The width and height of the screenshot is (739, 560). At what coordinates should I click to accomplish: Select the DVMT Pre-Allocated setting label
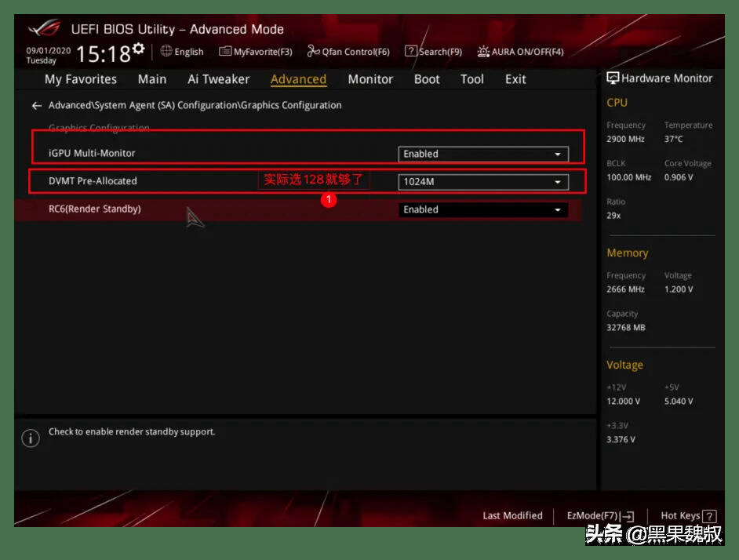click(x=93, y=181)
